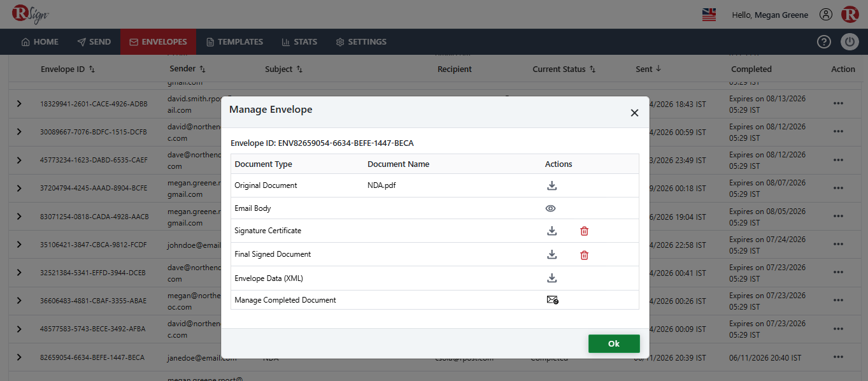
Task: Download the Envelope Data (XML)
Action: pyautogui.click(x=552, y=278)
